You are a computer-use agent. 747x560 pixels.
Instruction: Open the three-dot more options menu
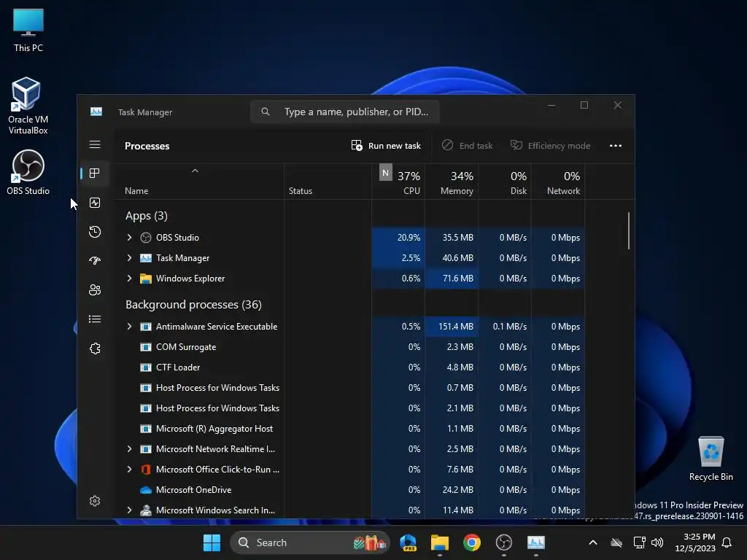tap(616, 146)
